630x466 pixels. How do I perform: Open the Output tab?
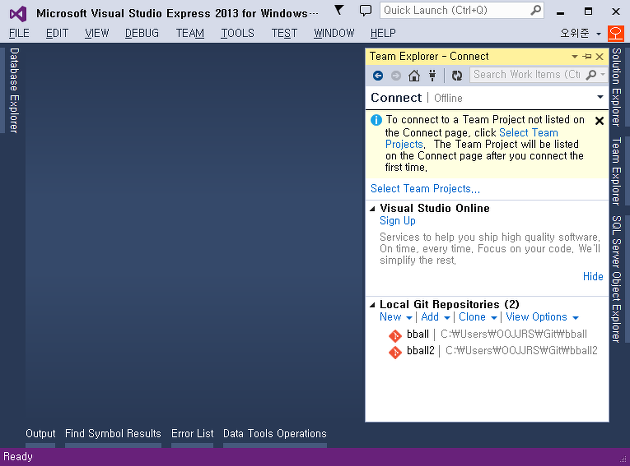40,433
